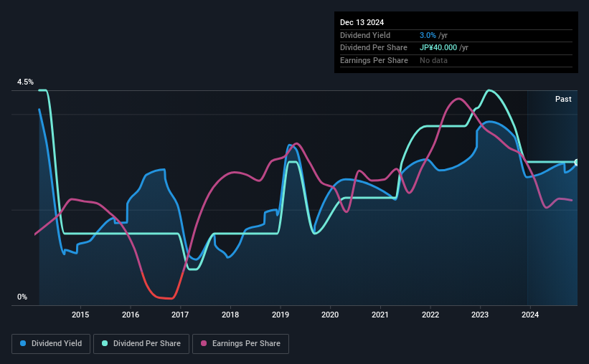Click the JP¥40.000 dividend per share value
589x364 pixels.
(438, 48)
